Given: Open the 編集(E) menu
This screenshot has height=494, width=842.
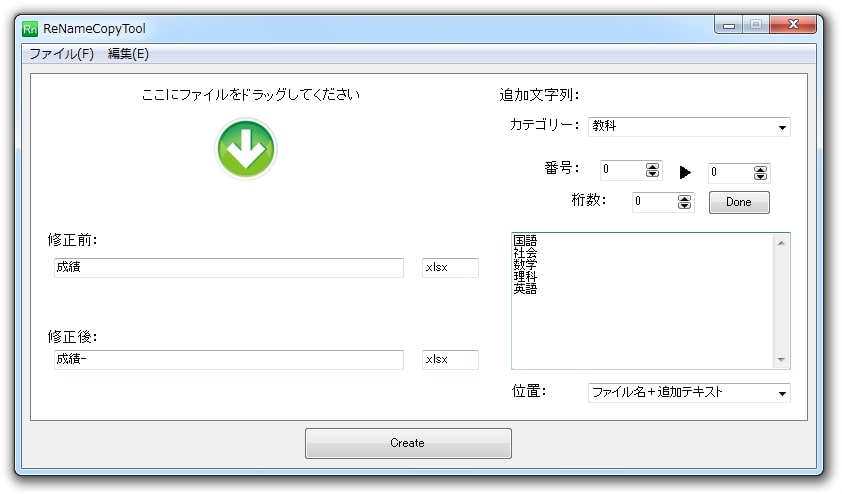Looking at the screenshot, I should click(x=128, y=54).
